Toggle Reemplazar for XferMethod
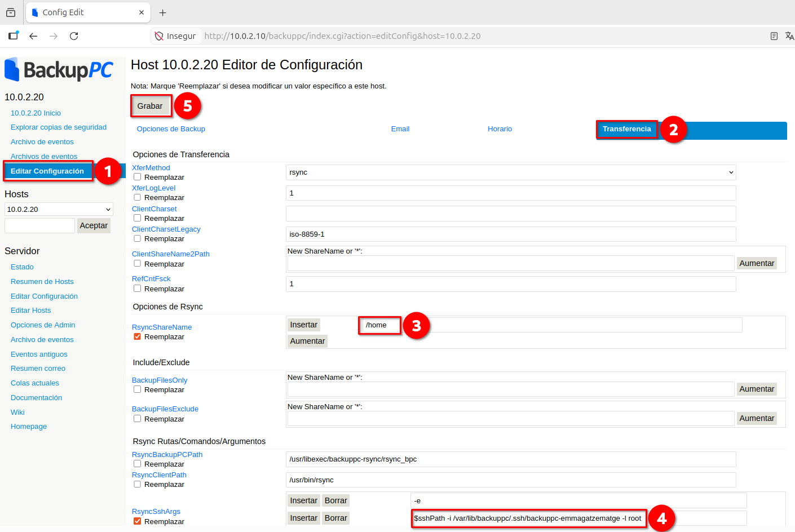This screenshot has width=795, height=532. (137, 177)
